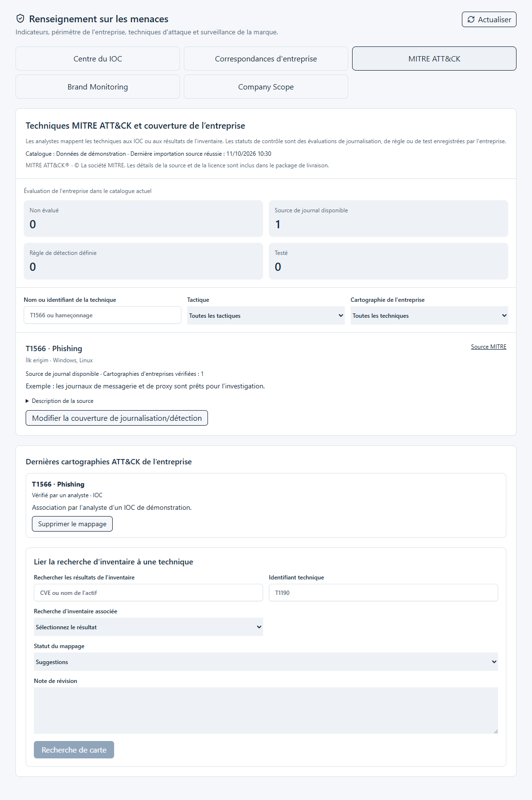Open Recherche d'inventaire associée dropdown
This screenshot has width=532, height=800.
tap(148, 627)
